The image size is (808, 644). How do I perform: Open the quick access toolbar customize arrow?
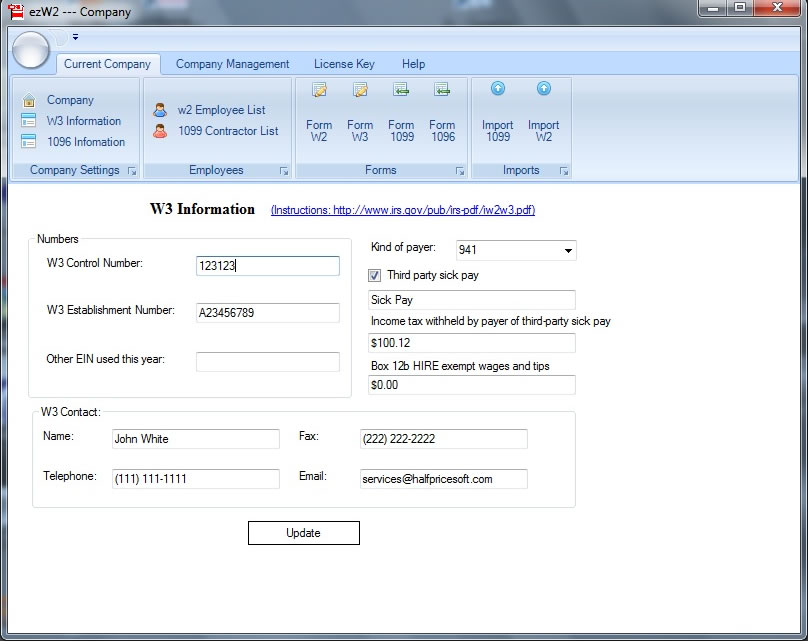click(x=75, y=37)
